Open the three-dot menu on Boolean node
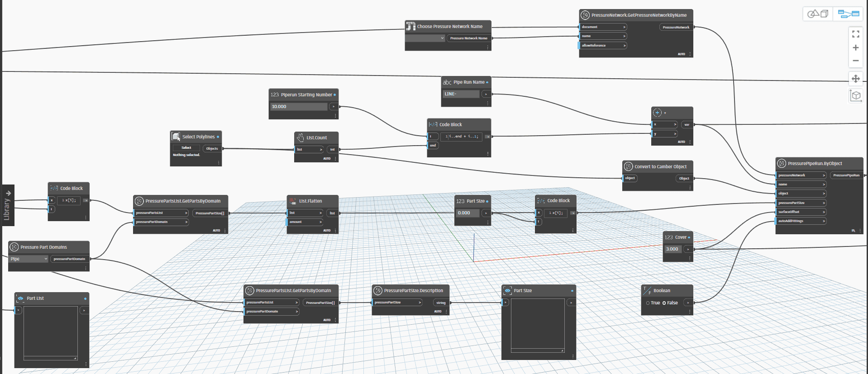Viewport: 868px width, 374px height. coord(690,312)
